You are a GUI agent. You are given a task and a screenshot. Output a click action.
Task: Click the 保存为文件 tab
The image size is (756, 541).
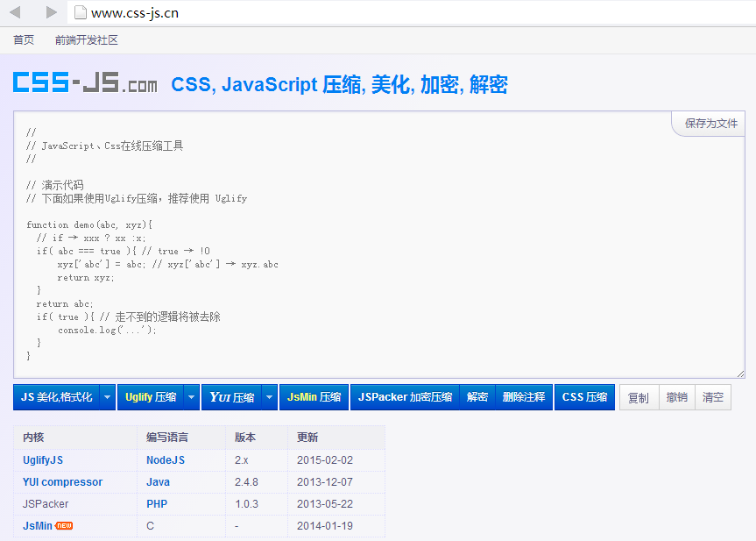(710, 124)
